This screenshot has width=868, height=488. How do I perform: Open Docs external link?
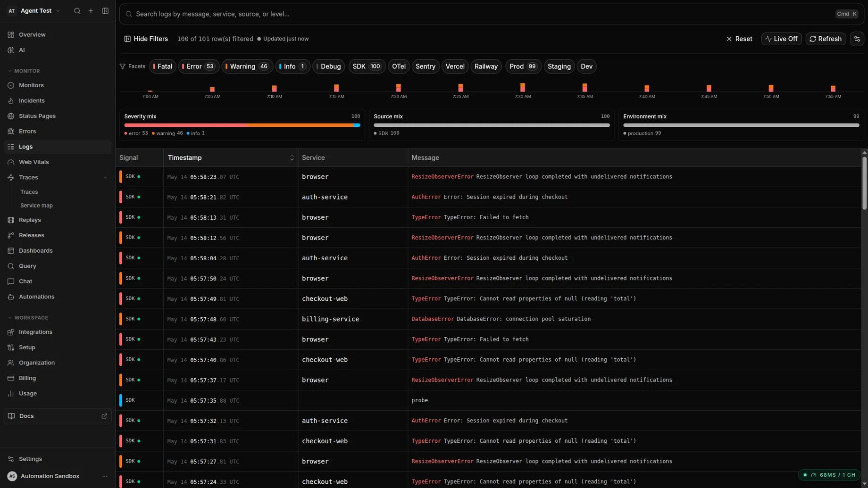pos(58,416)
